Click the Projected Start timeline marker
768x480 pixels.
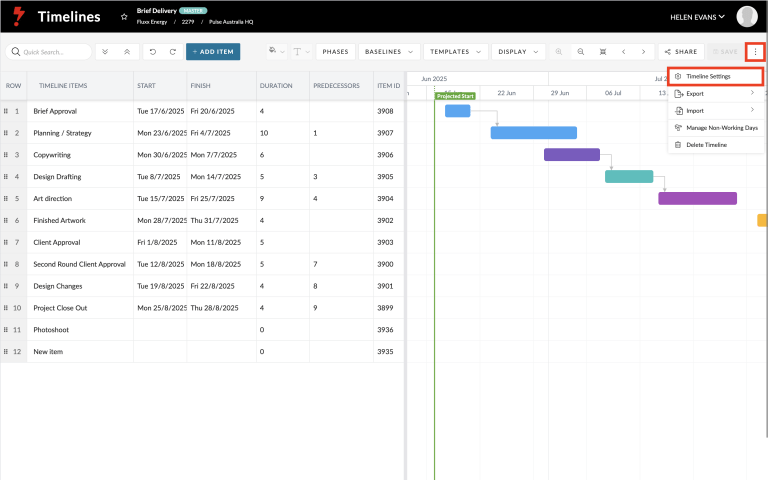click(x=455, y=96)
